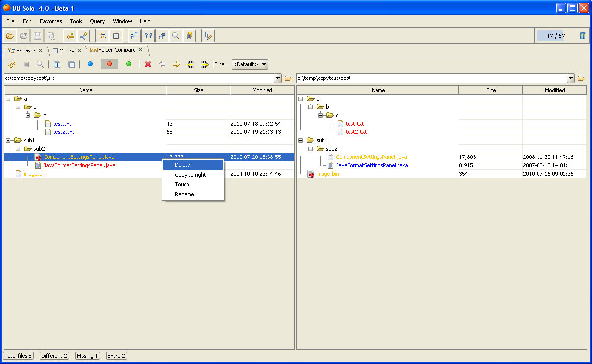Choose Rename from the context menu
Image resolution: width=592 pixels, height=364 pixels.
[x=193, y=194]
